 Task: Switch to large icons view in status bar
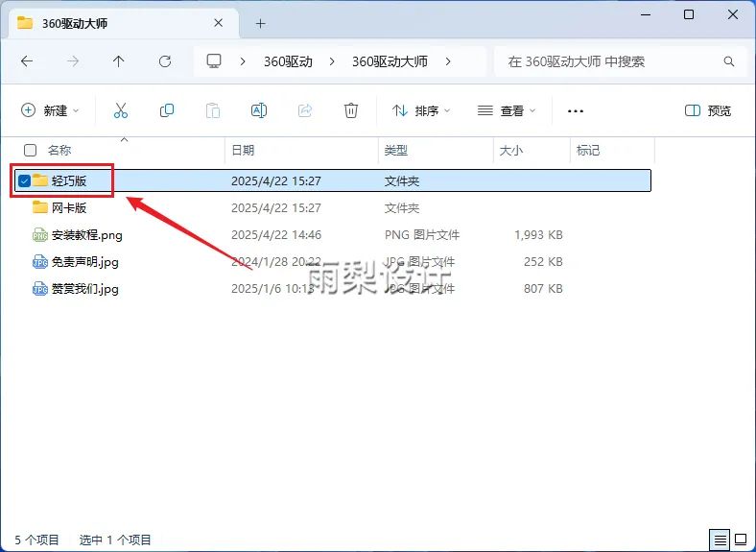tap(741, 540)
